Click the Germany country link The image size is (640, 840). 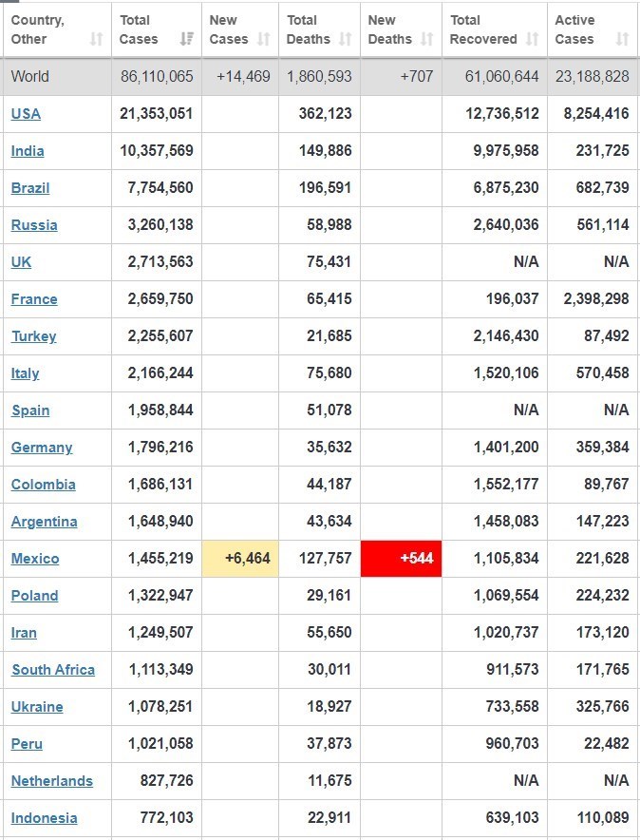point(42,448)
